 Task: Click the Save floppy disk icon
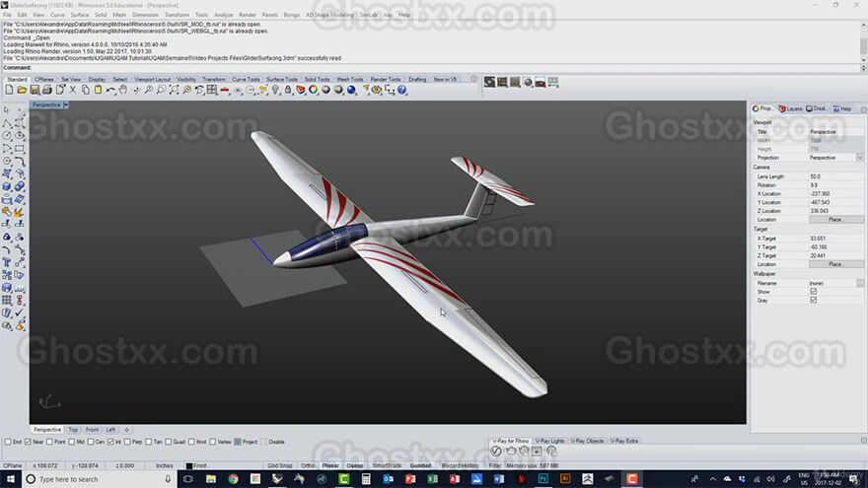coord(35,90)
